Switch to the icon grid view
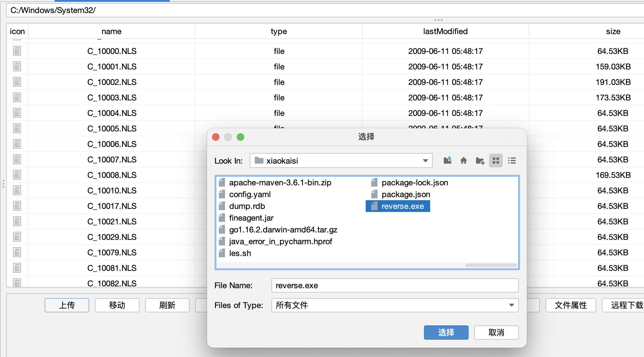Image resolution: width=644 pixels, height=357 pixels. 496,161
